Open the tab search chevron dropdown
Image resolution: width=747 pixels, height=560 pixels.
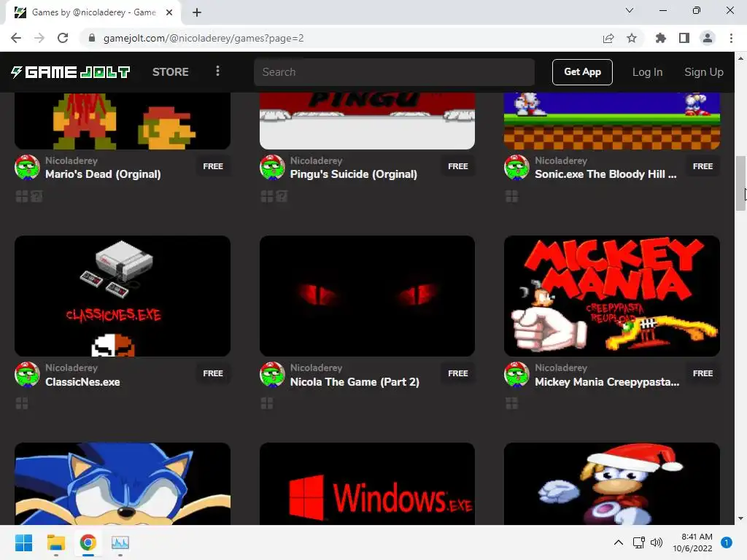tap(630, 10)
